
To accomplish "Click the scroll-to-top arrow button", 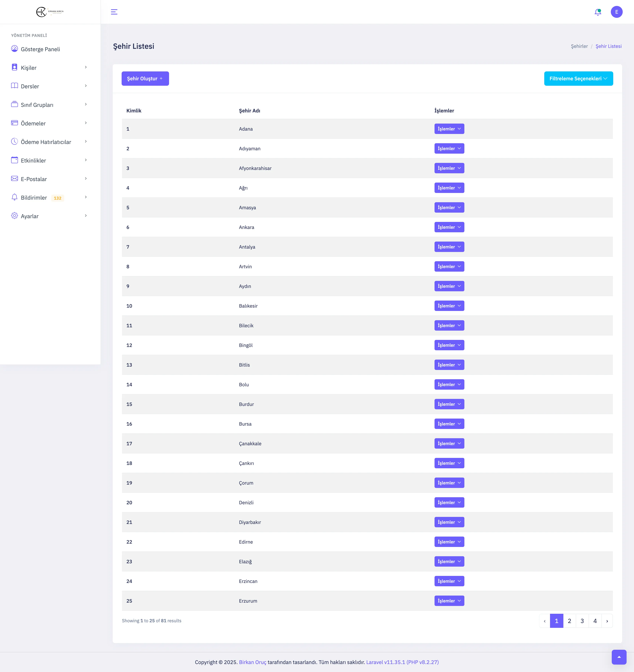I will point(619,657).
